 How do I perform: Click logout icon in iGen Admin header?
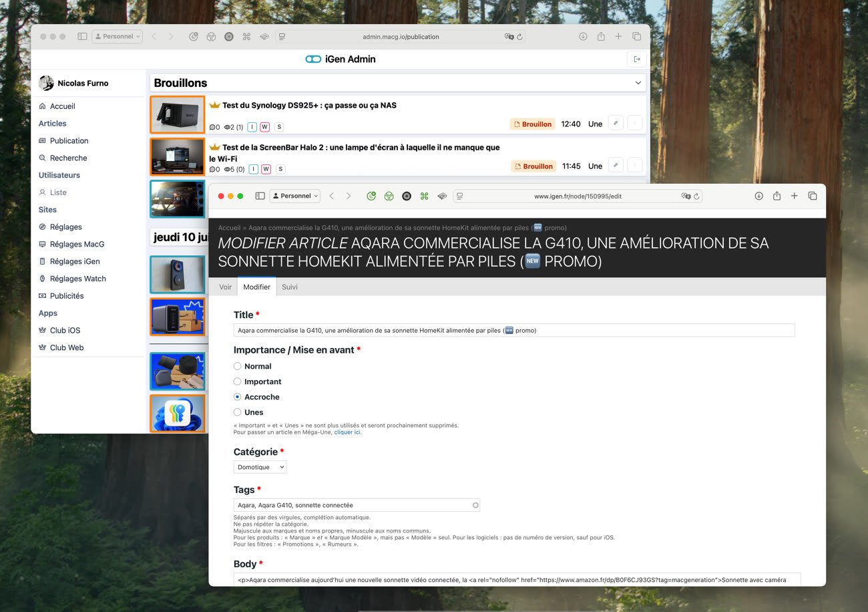click(x=636, y=59)
